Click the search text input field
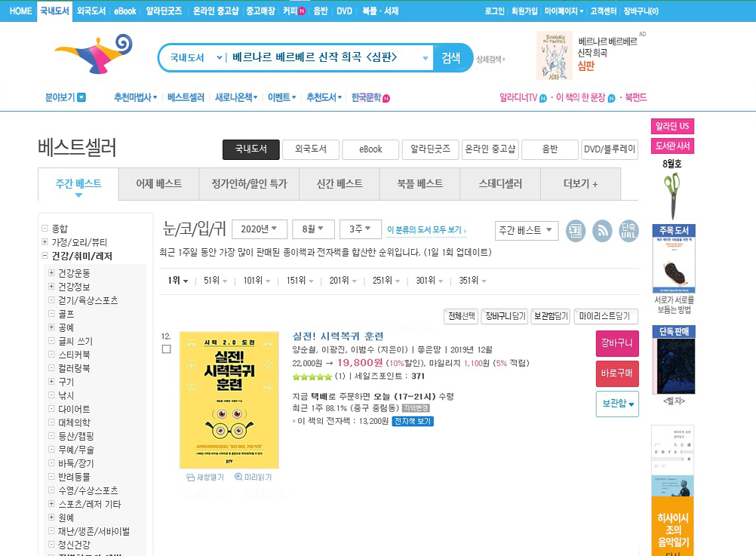Screen dimensions: 756x556 tap(323, 58)
